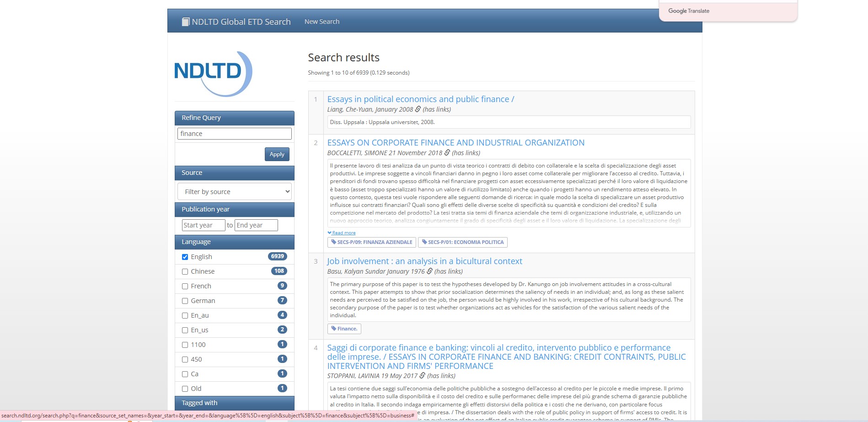The width and height of the screenshot is (868, 422).
Task: Click link icon beside Liang, Che-Yuan entry
Action: point(418,109)
